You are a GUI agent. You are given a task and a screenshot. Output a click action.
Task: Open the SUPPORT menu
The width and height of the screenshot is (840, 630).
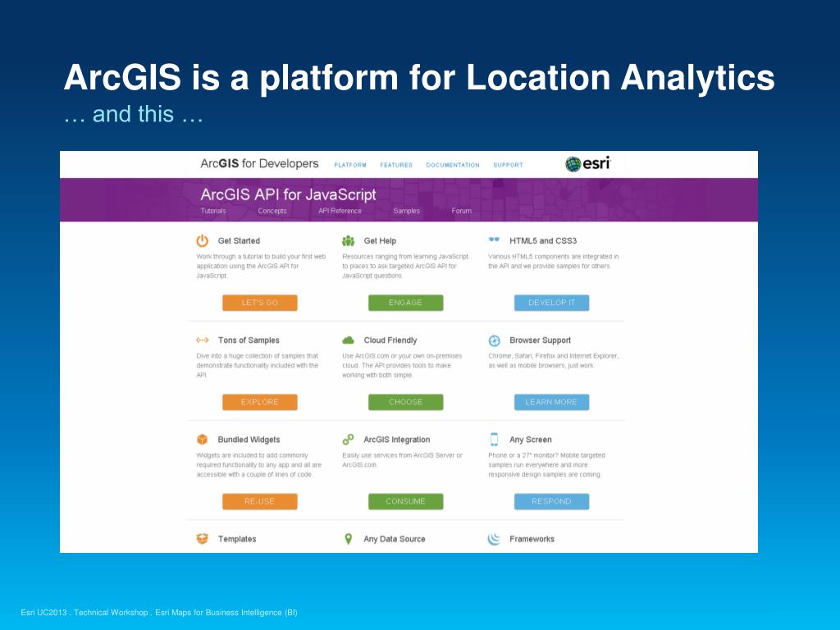508,165
